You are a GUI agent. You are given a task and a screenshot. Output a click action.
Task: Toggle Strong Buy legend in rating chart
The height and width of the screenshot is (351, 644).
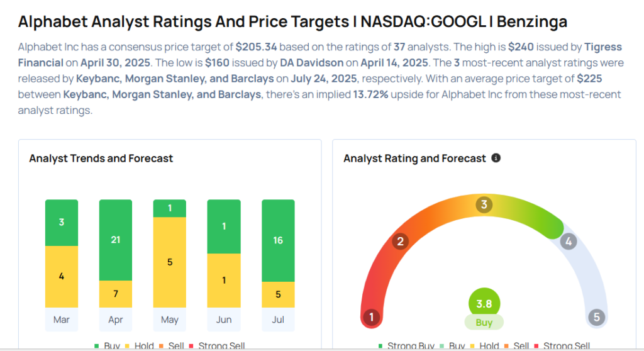(x=406, y=346)
